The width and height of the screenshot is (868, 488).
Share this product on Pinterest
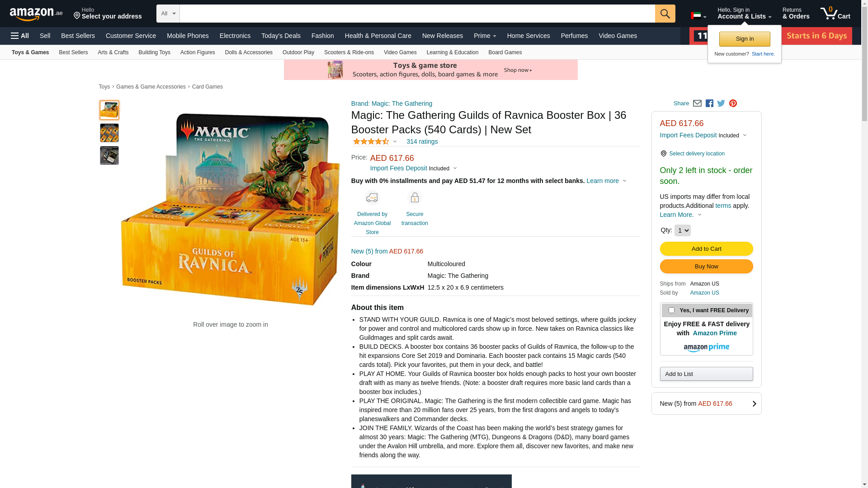point(733,103)
